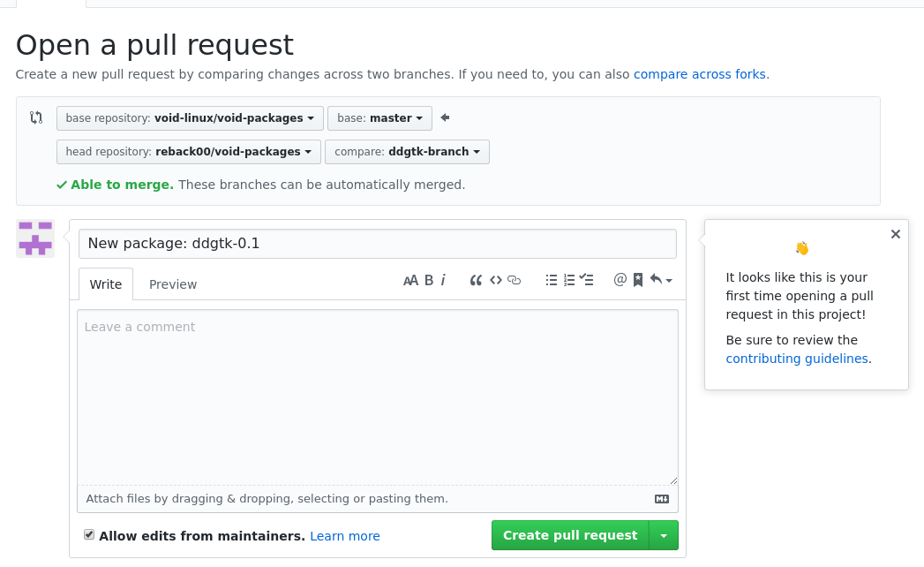Insert a block quote
The height and width of the screenshot is (567, 924).
point(476,281)
